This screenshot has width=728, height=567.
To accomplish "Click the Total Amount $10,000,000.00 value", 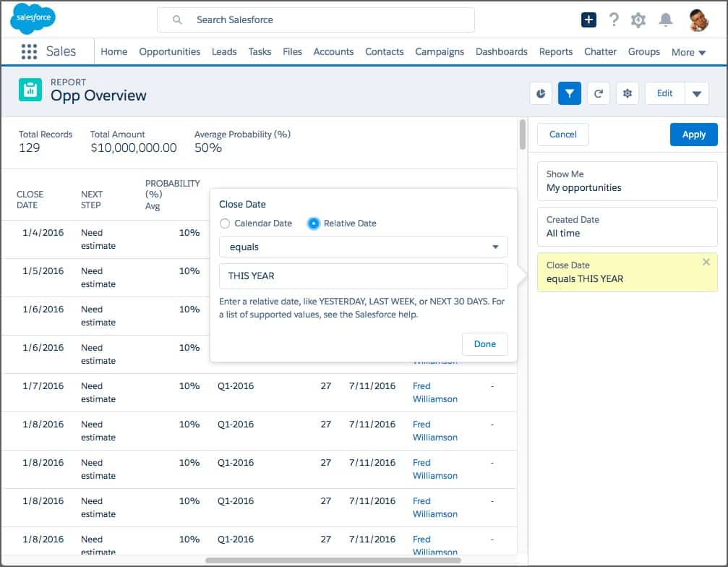I will click(x=134, y=148).
